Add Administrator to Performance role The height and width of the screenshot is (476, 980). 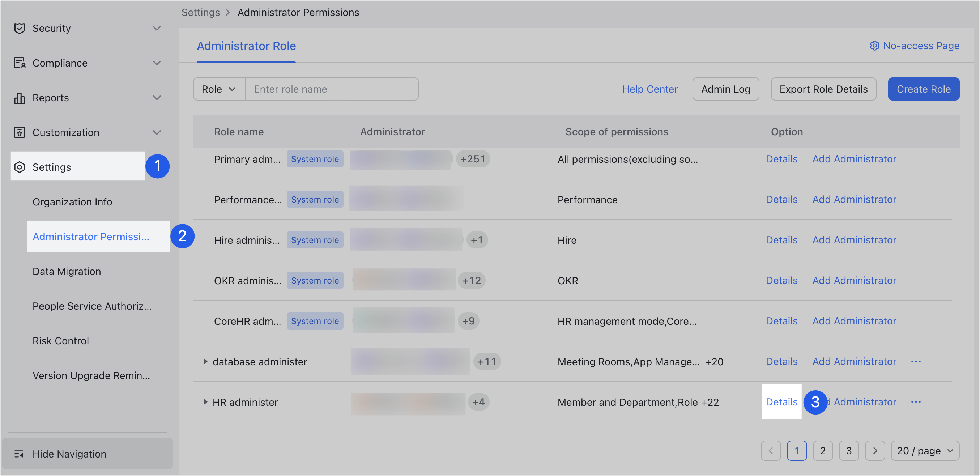pyautogui.click(x=854, y=199)
